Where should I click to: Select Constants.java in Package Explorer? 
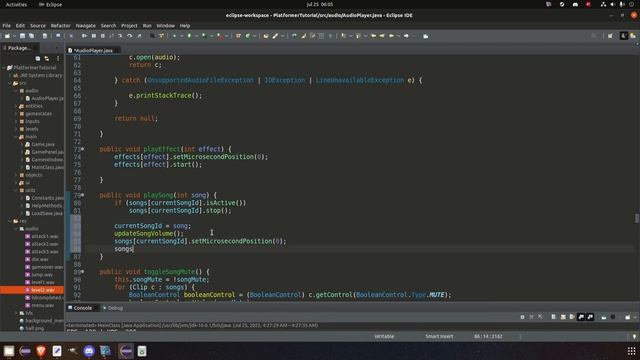(x=44, y=198)
